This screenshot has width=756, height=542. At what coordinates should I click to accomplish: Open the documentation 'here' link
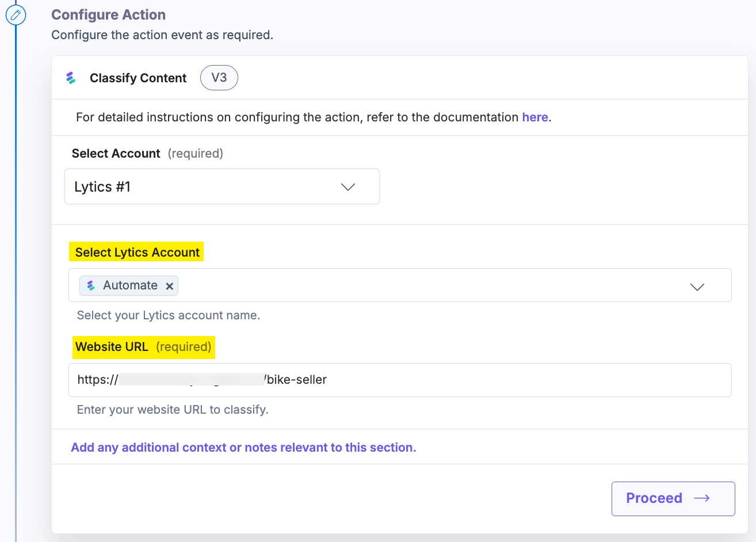pyautogui.click(x=535, y=117)
